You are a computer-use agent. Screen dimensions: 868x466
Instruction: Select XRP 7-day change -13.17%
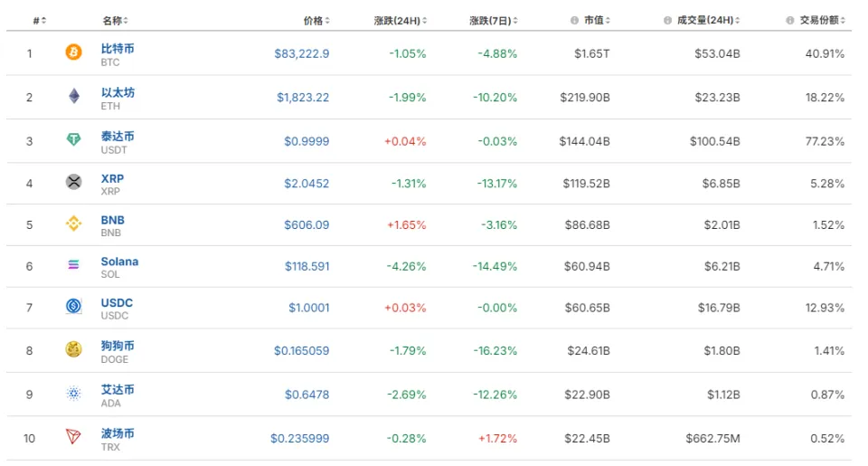[x=497, y=184]
